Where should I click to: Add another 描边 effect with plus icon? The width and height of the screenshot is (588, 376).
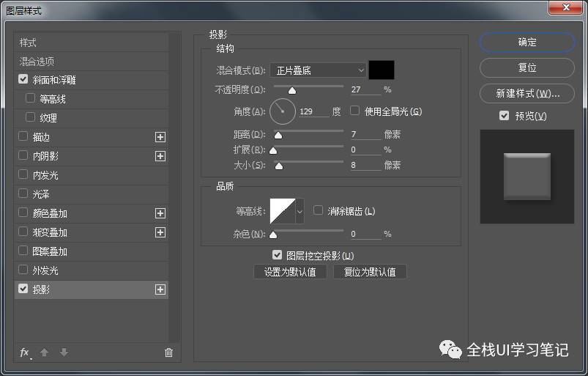pos(160,137)
